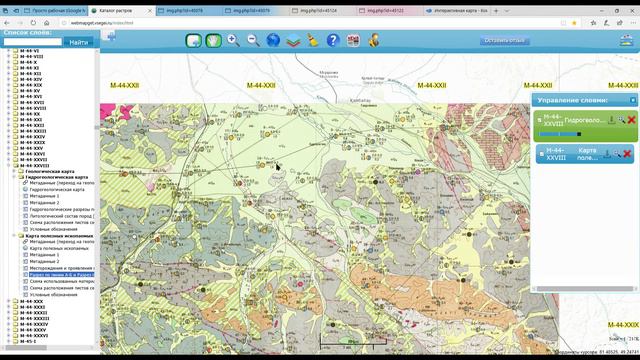Screen dimensions: 640x360
Task: Check Гидрогеологические разрезы layer box
Action: 25,209
